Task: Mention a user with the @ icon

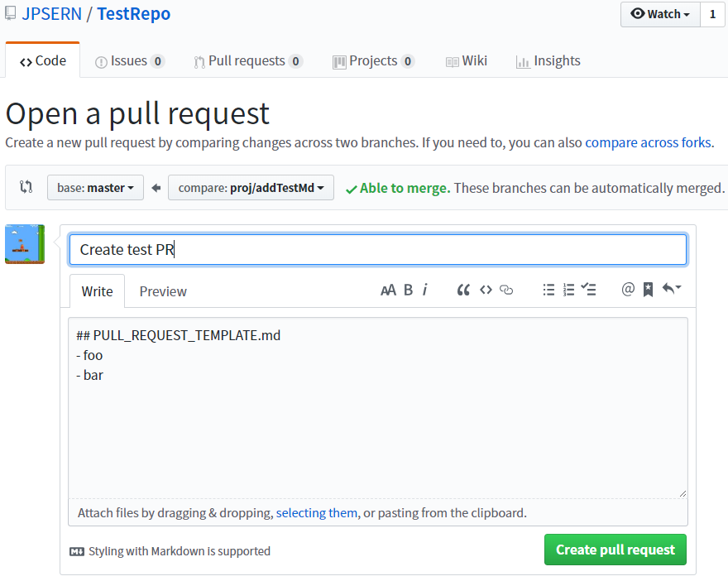Action: (628, 290)
